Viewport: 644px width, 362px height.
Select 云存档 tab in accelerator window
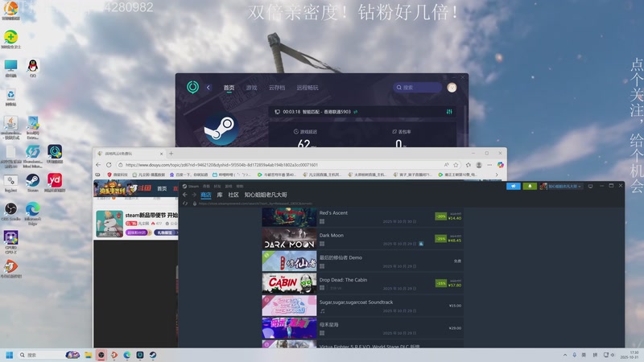tap(277, 88)
